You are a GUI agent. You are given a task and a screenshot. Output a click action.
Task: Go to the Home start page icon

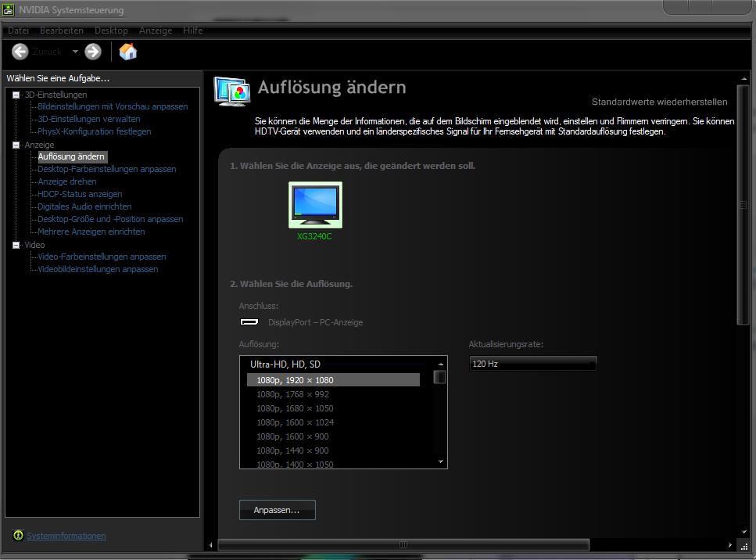[x=127, y=51]
